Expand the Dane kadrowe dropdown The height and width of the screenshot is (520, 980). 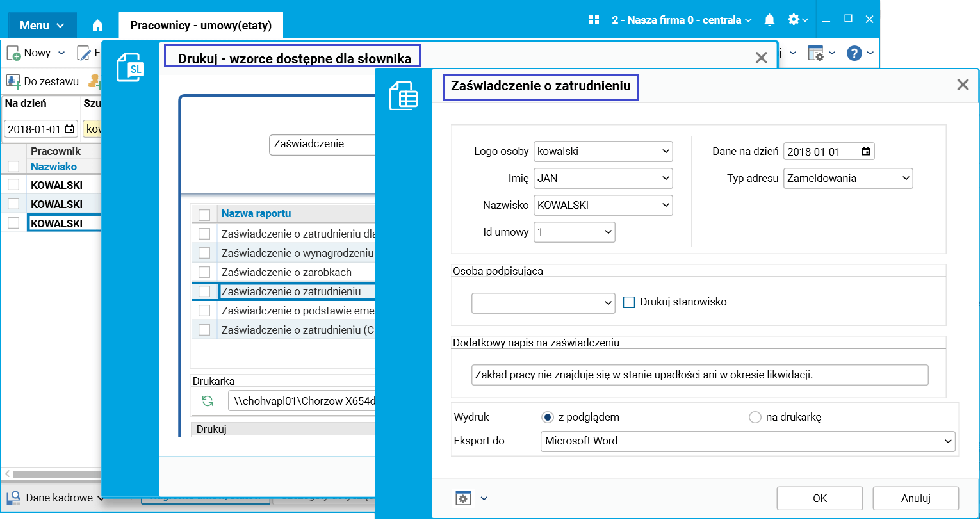pyautogui.click(x=101, y=498)
